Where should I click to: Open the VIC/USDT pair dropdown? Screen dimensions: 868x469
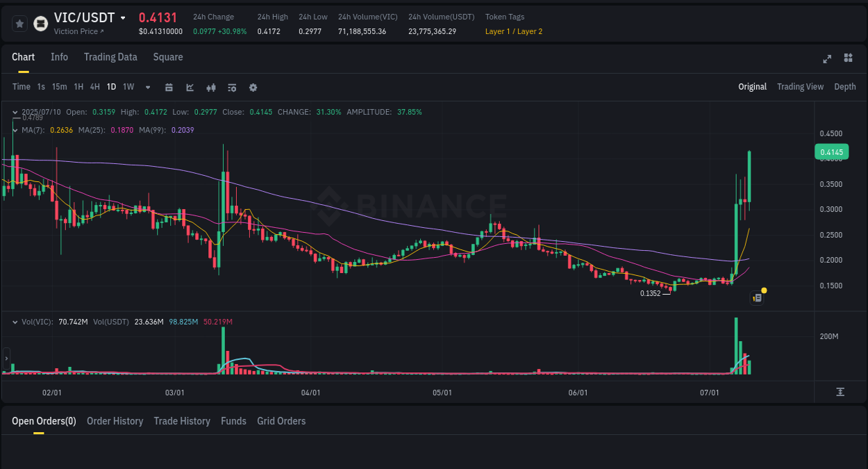(x=123, y=17)
